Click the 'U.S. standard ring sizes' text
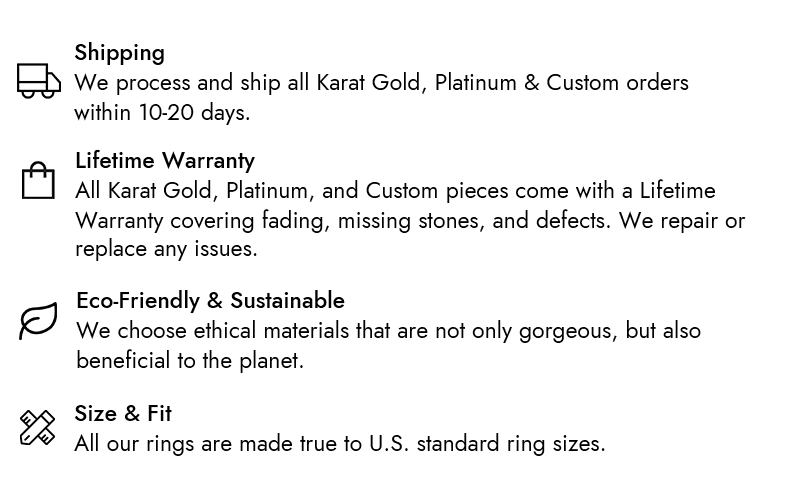The height and width of the screenshot is (500, 800). (x=486, y=443)
